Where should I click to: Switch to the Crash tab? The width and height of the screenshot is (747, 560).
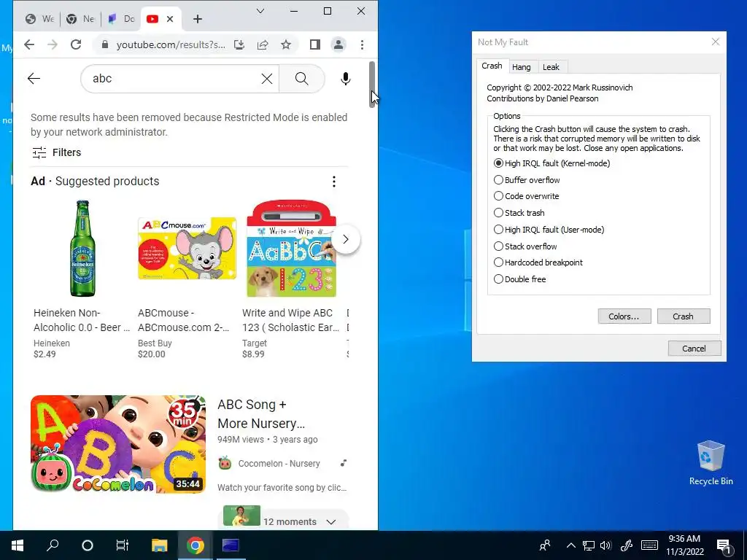(492, 66)
